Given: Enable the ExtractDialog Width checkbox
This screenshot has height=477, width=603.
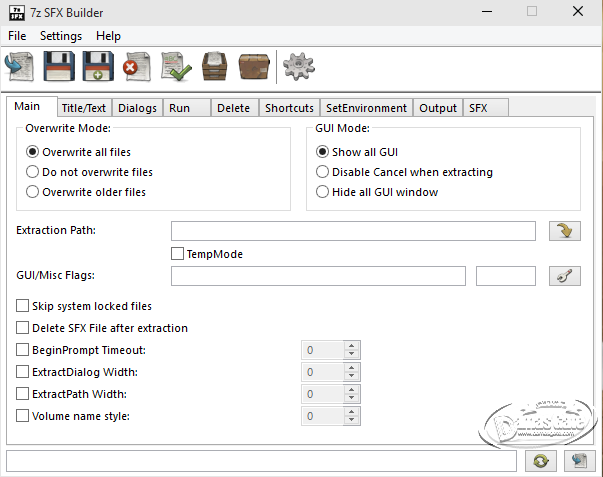Looking at the screenshot, I should coord(22,372).
